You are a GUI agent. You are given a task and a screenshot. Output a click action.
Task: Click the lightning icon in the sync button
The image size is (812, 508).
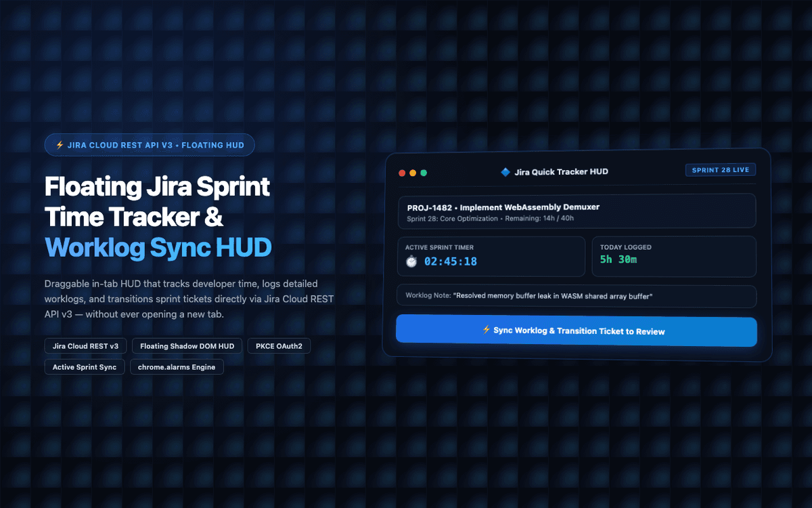486,330
